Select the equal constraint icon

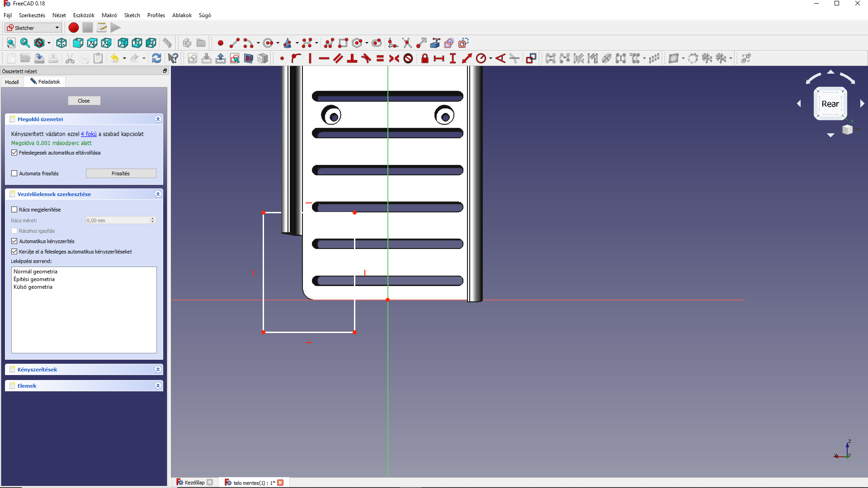click(x=380, y=58)
